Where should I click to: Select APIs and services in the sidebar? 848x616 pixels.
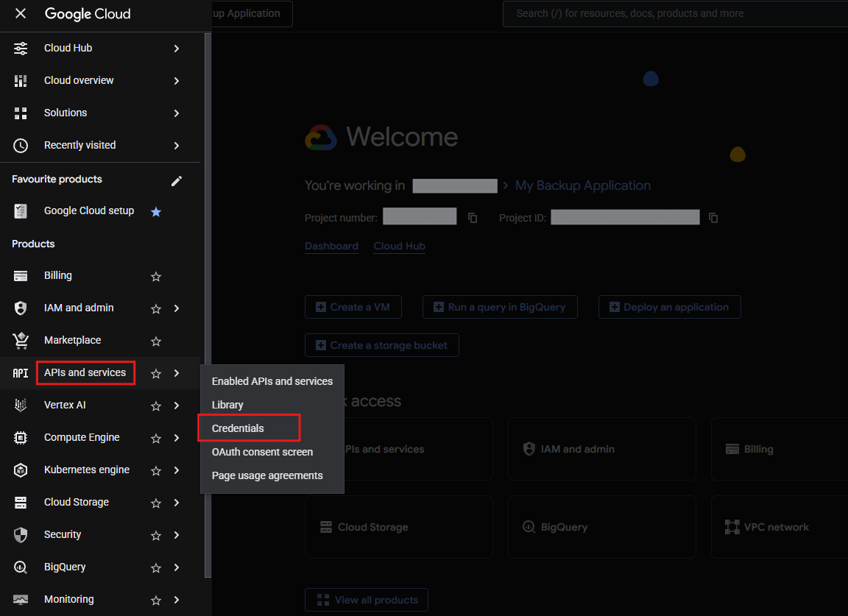(x=85, y=372)
